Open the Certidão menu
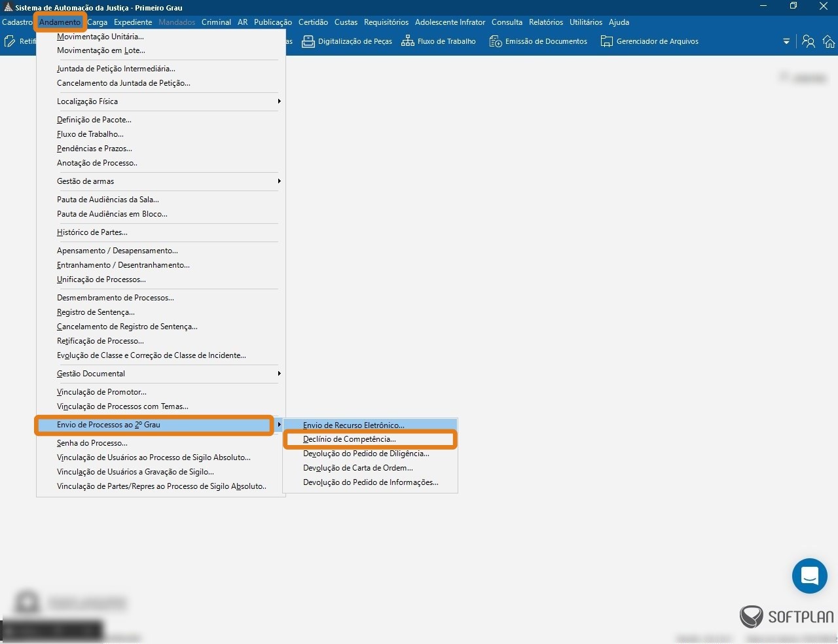 pyautogui.click(x=313, y=22)
